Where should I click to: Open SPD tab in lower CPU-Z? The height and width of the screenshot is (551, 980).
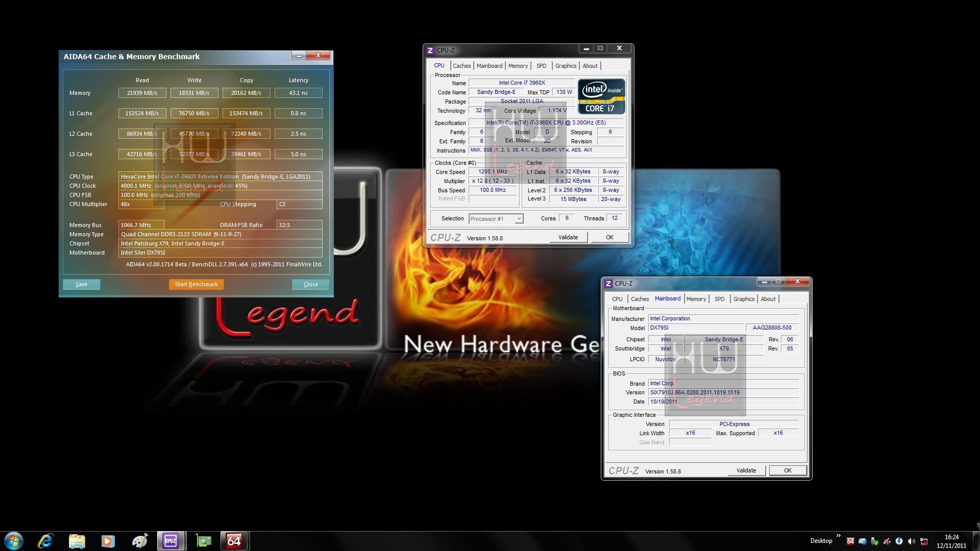click(720, 299)
